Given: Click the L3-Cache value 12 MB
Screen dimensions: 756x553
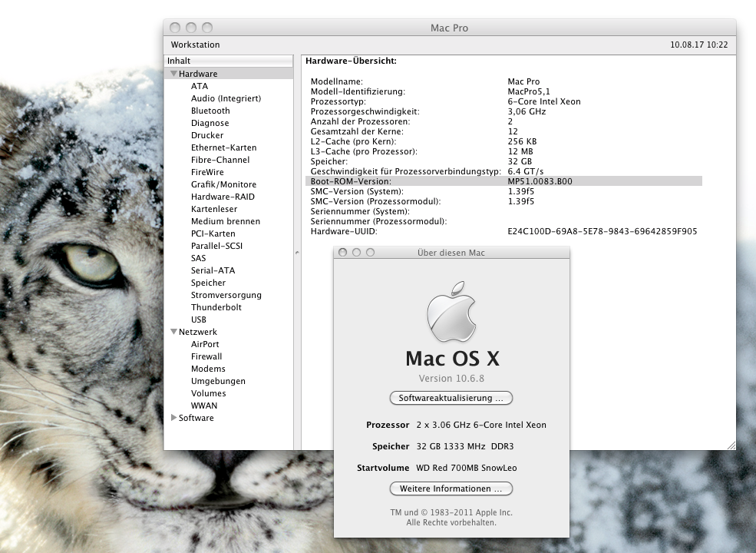Looking at the screenshot, I should 520,151.
